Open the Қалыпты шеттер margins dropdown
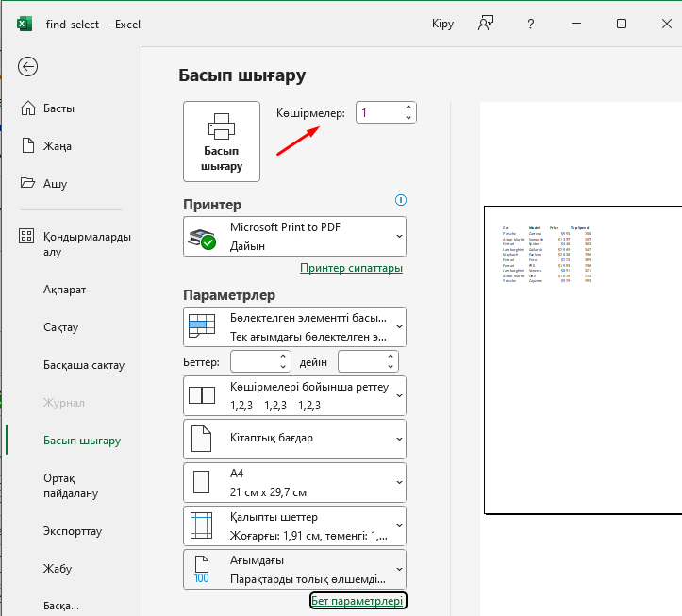Screen dimensions: 682x616 coord(295,525)
